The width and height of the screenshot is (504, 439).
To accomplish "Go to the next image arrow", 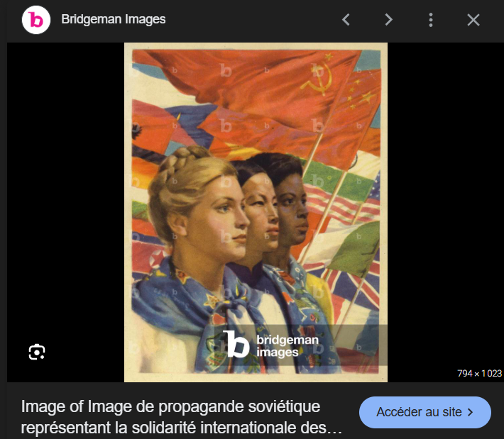I will pyautogui.click(x=388, y=20).
